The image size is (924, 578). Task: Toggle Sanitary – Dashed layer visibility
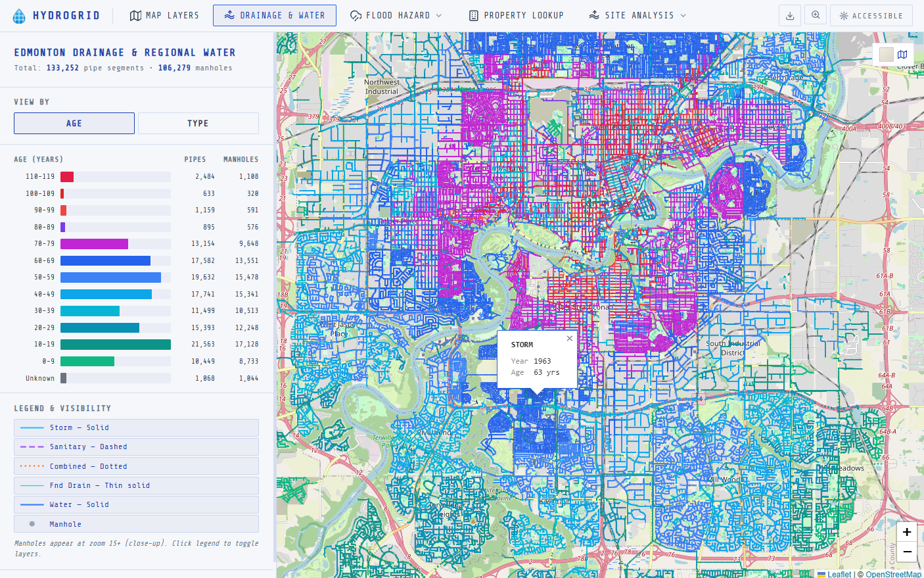pyautogui.click(x=136, y=446)
